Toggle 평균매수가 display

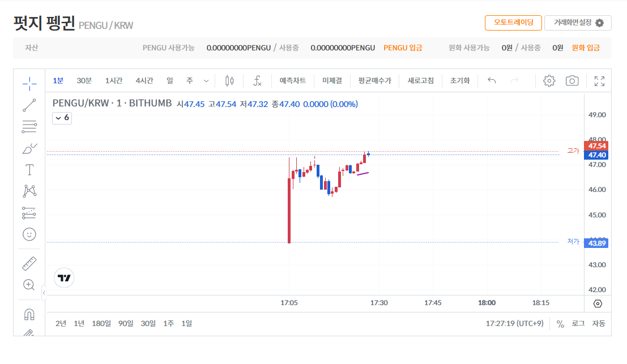[374, 81]
